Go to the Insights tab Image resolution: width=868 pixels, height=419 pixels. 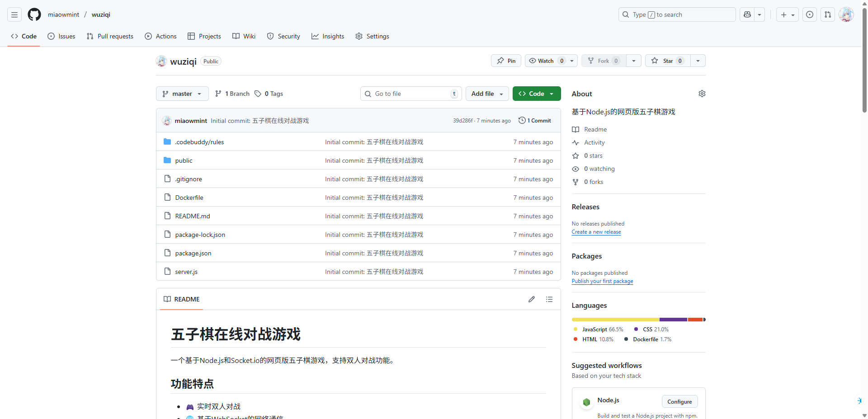328,36
